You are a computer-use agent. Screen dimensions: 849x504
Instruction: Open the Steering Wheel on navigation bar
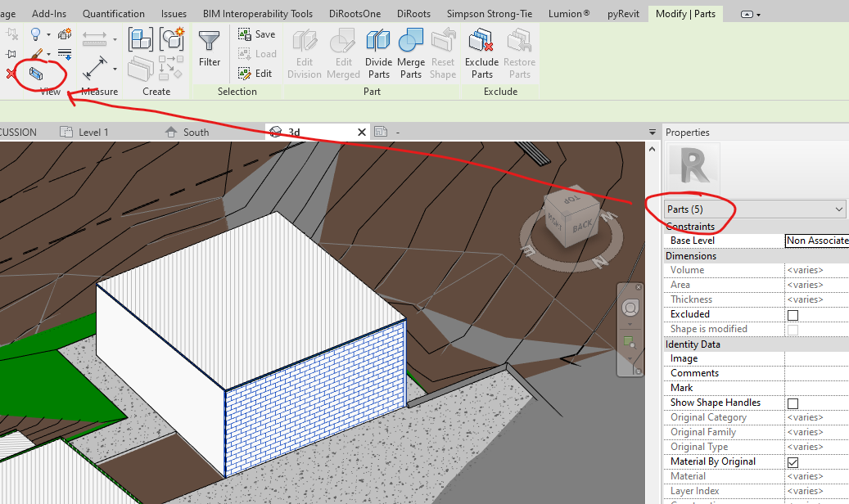tap(630, 308)
